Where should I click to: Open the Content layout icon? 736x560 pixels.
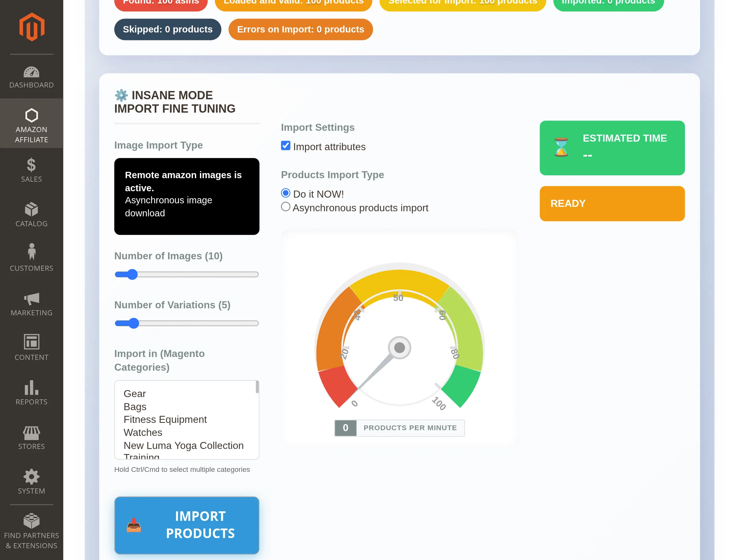point(31,342)
